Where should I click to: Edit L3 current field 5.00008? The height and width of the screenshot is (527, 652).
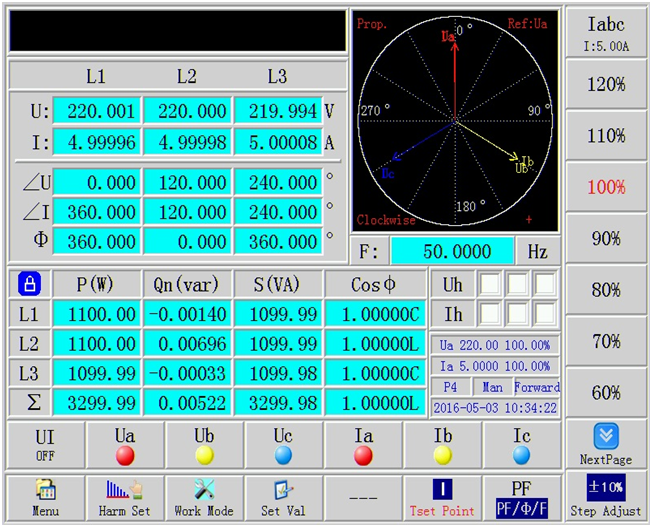278,142
